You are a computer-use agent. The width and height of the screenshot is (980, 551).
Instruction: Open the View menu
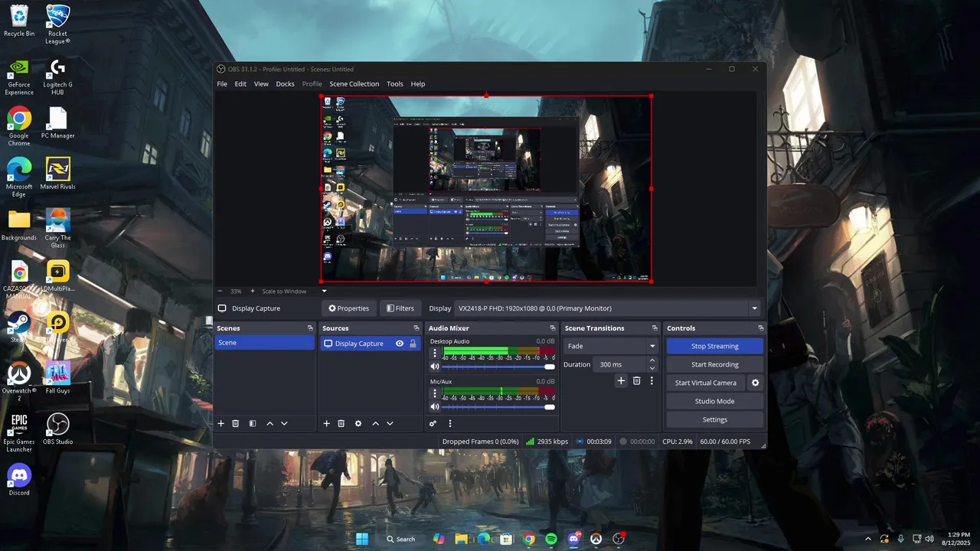(x=261, y=84)
